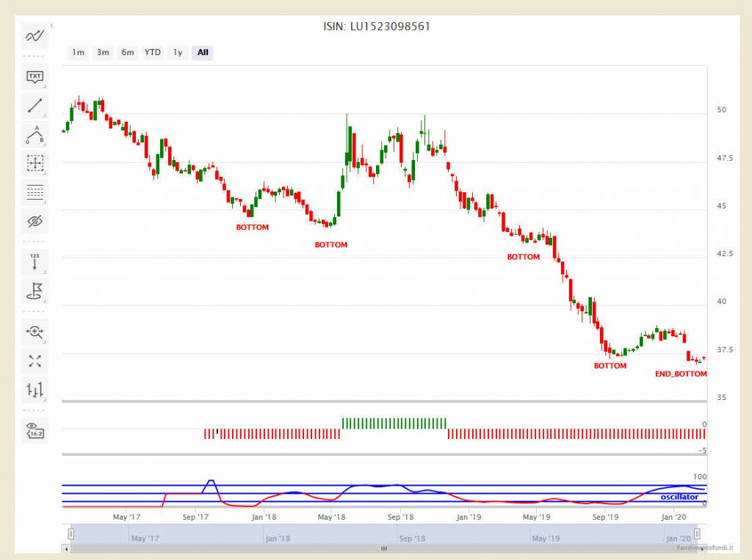Switch to the 1y time range
The height and width of the screenshot is (560, 752).
pos(177,52)
